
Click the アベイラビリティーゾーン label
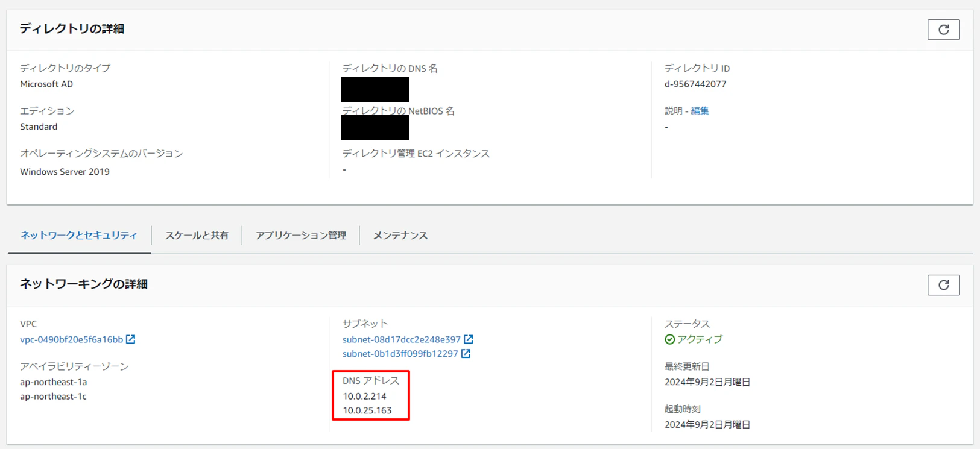pos(74,366)
